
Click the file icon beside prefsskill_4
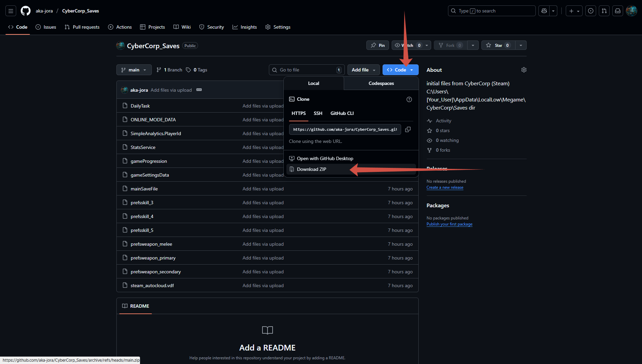tap(125, 216)
